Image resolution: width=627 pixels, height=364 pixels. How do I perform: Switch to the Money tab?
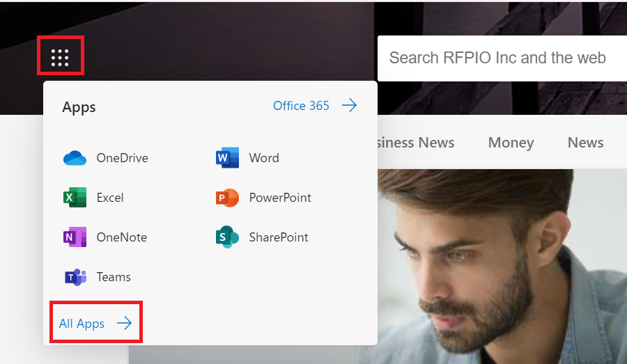point(511,143)
